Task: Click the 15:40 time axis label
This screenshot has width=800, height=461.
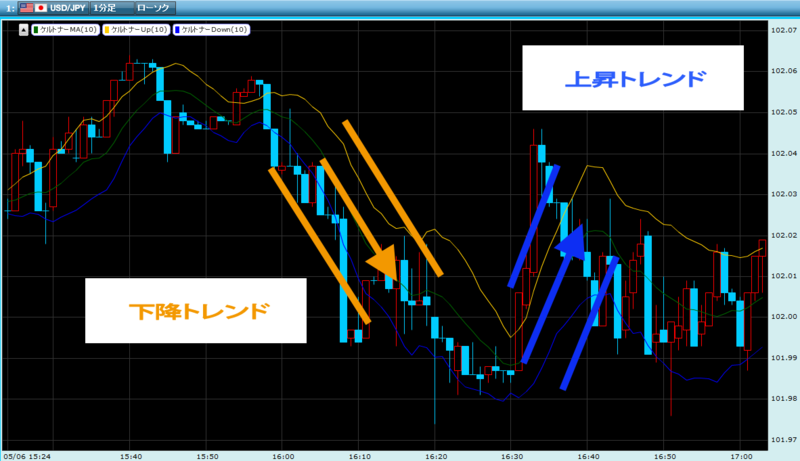Action: tap(131, 456)
